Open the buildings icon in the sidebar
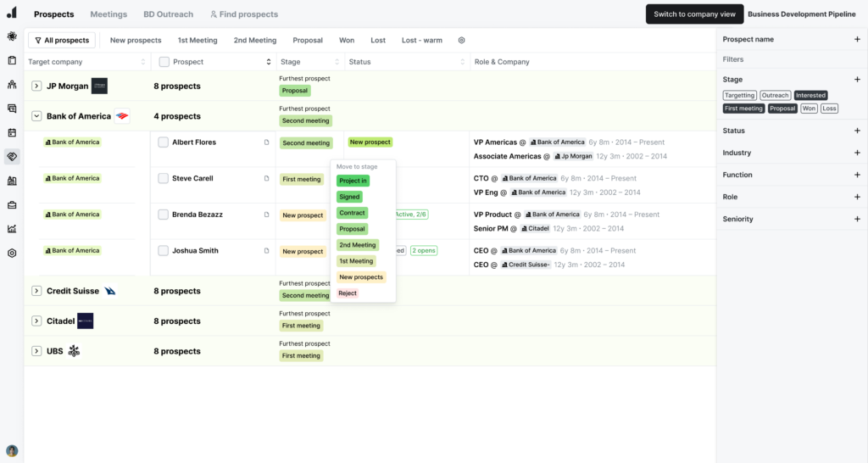 point(12,181)
